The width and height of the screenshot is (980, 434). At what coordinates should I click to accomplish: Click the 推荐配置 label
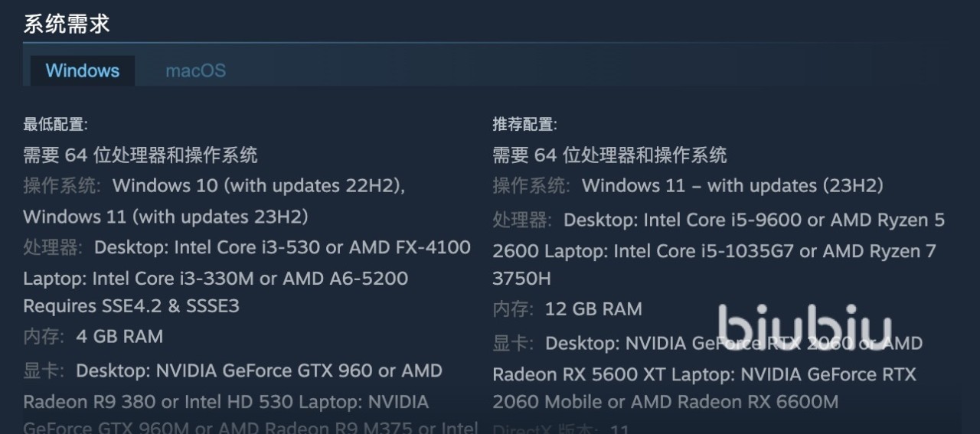tap(524, 124)
